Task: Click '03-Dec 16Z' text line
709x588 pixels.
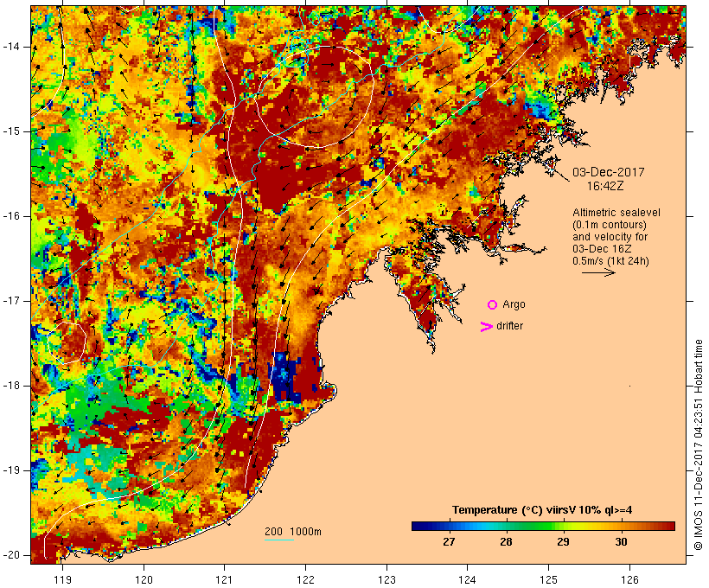Action: tap(602, 249)
